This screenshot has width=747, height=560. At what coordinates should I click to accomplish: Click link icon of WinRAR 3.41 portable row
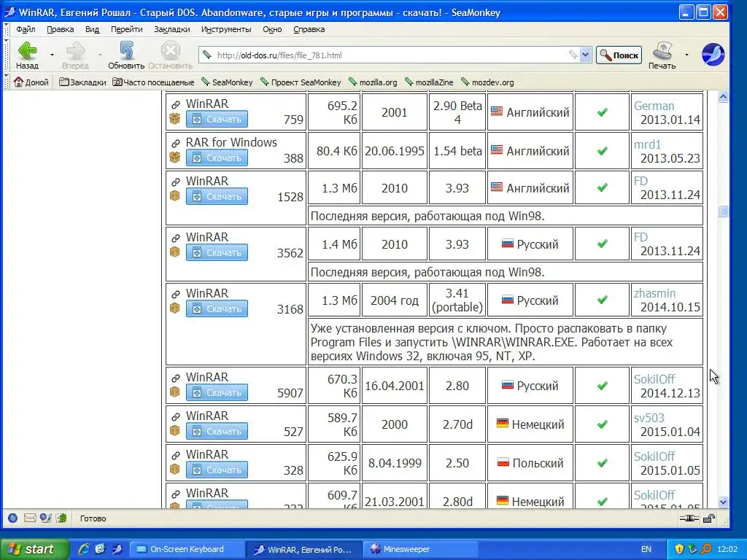pyautogui.click(x=175, y=294)
